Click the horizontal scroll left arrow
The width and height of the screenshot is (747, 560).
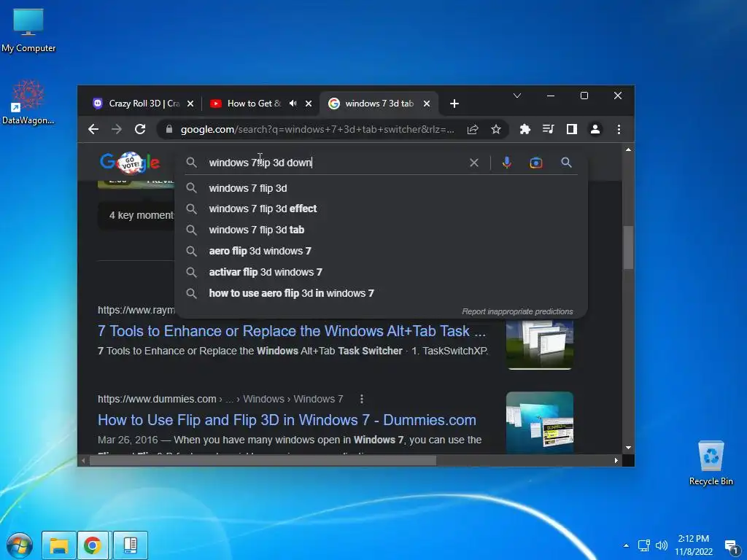coord(84,461)
